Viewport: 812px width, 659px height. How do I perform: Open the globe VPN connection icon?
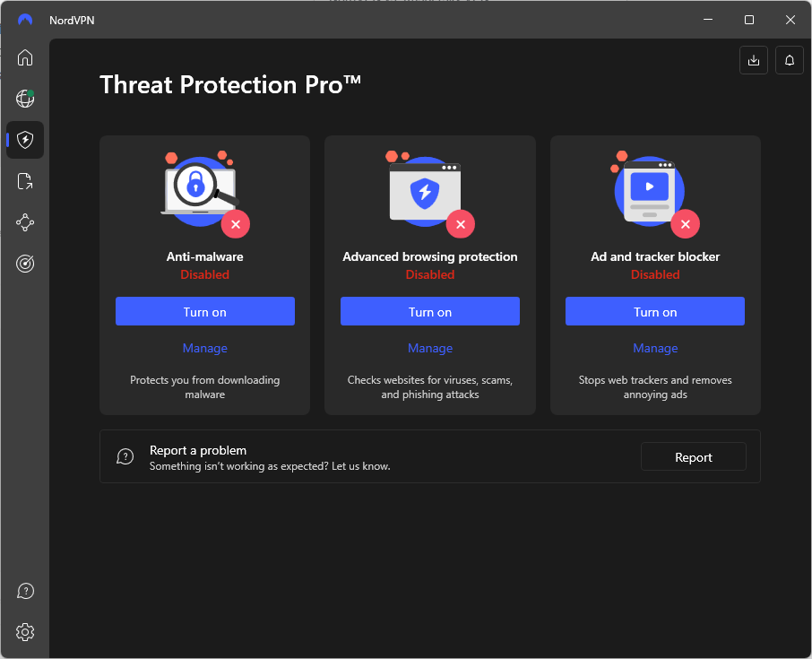[x=25, y=99]
